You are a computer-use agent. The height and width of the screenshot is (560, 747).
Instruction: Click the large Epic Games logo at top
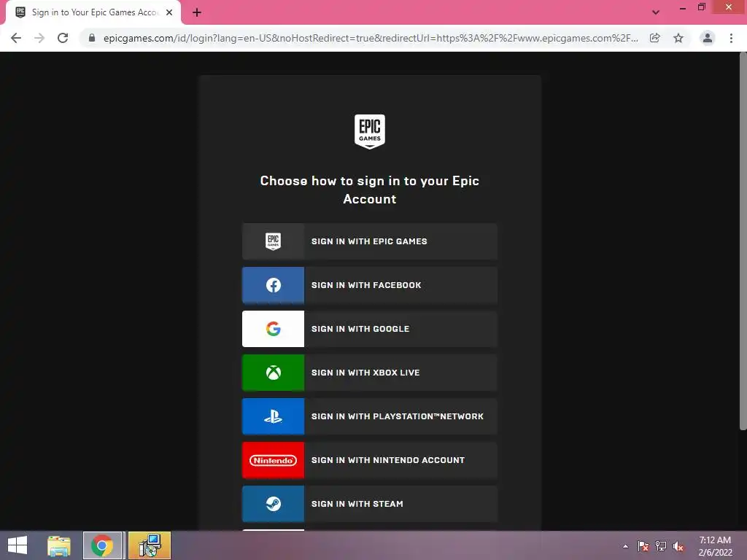click(370, 131)
